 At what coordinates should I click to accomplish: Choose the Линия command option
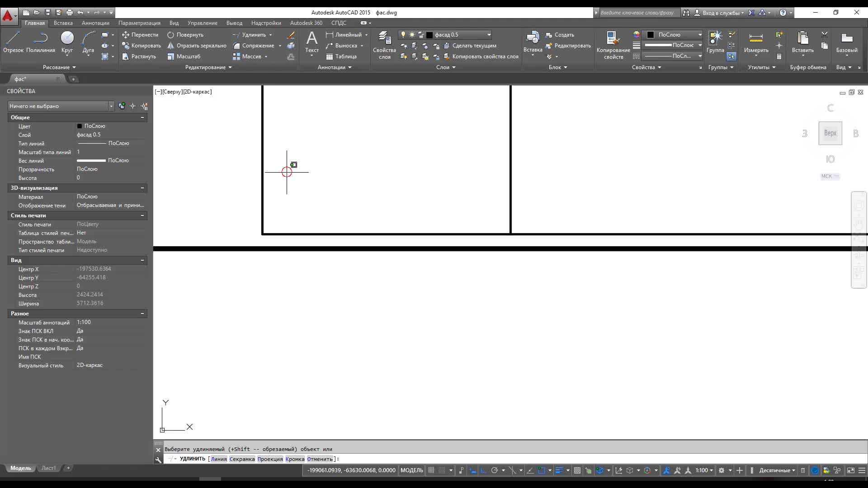click(219, 459)
